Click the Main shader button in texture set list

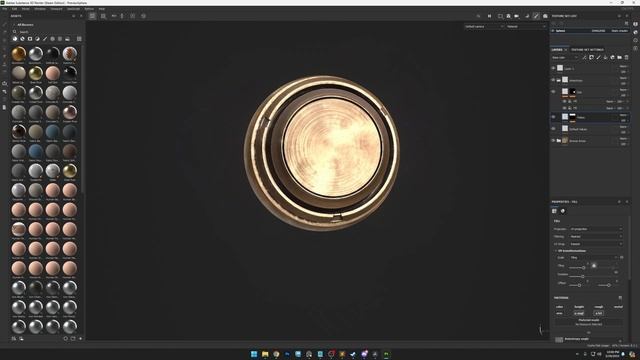pos(620,31)
